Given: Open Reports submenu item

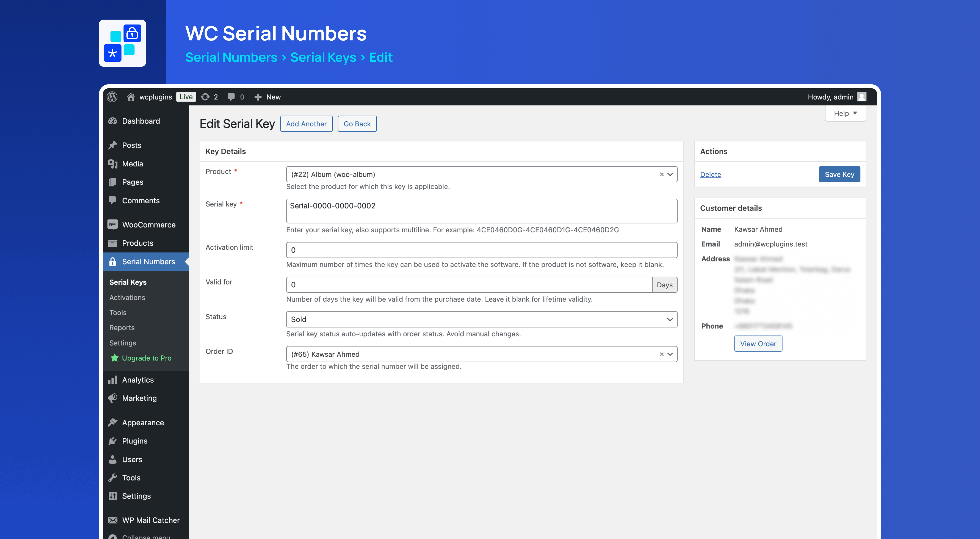Looking at the screenshot, I should (122, 328).
